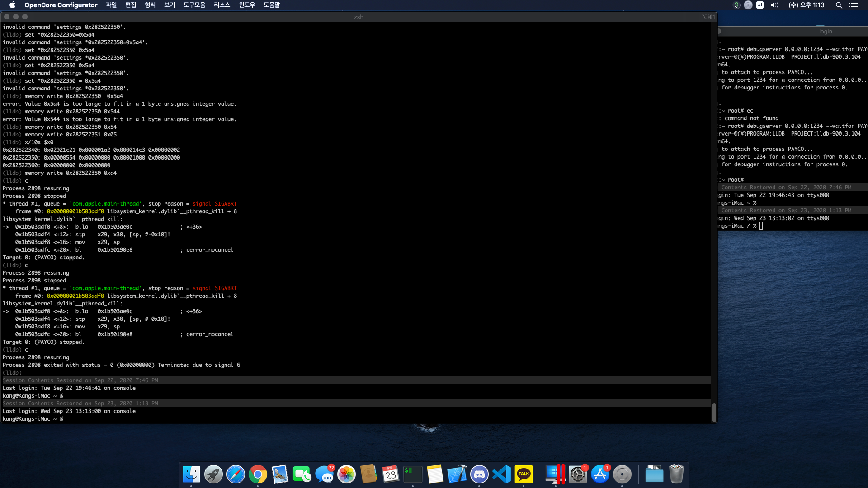Open the volume control in menu bar

(x=774, y=5)
